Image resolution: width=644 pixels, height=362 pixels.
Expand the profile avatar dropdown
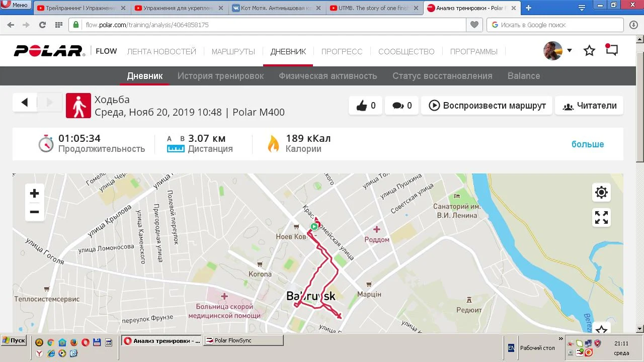pyautogui.click(x=569, y=50)
